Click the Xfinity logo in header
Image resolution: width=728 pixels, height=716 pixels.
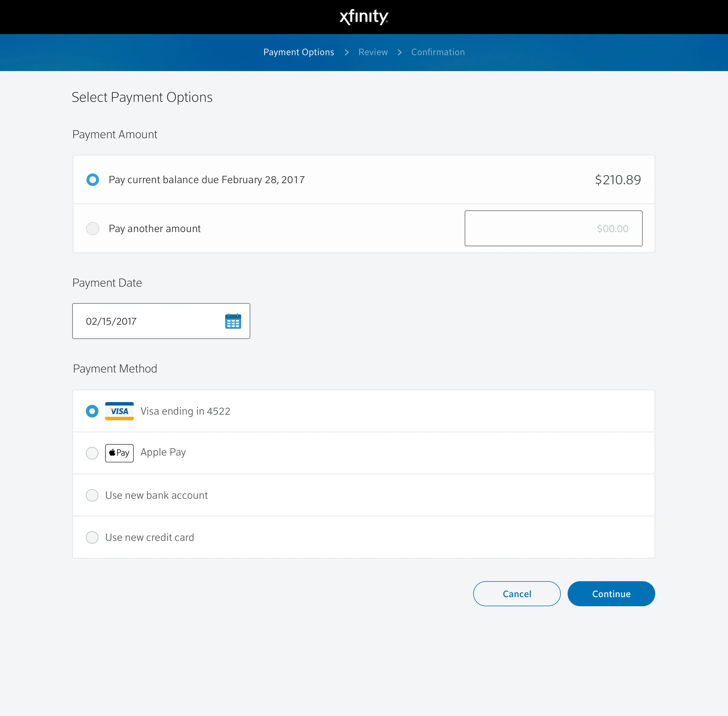point(364,17)
